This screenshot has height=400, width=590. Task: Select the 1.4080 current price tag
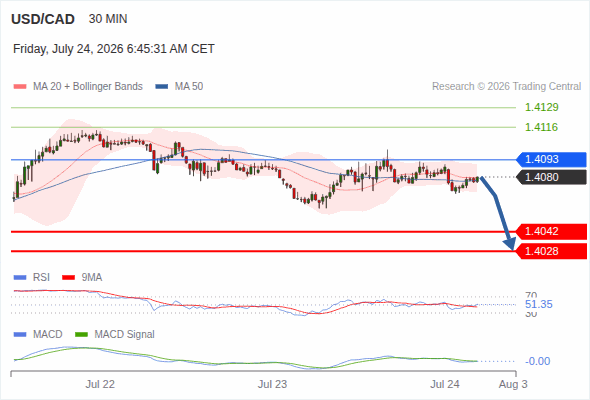(x=551, y=177)
